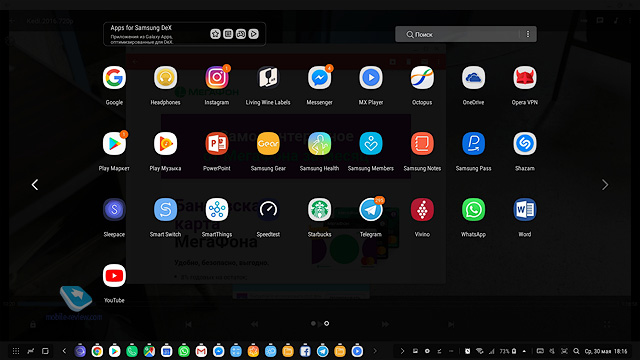Open the Sleepace app
640x360 pixels.
[114, 209]
